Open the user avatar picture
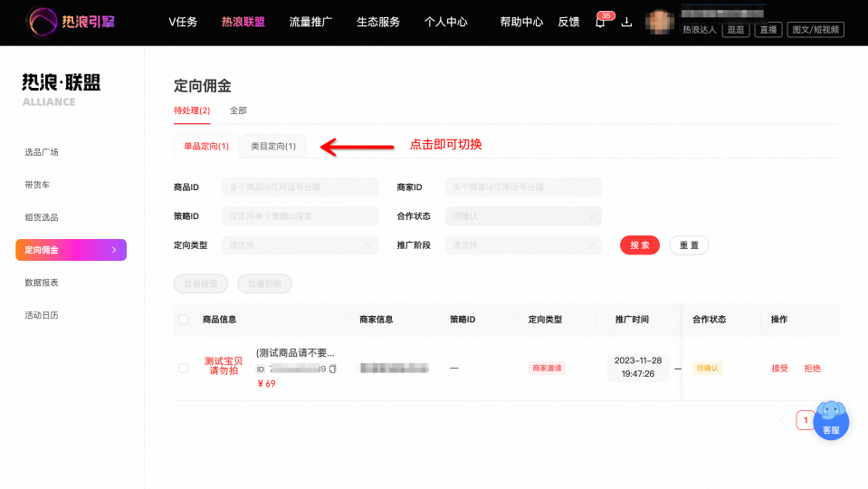Image resolution: width=868 pixels, height=489 pixels. tap(660, 22)
